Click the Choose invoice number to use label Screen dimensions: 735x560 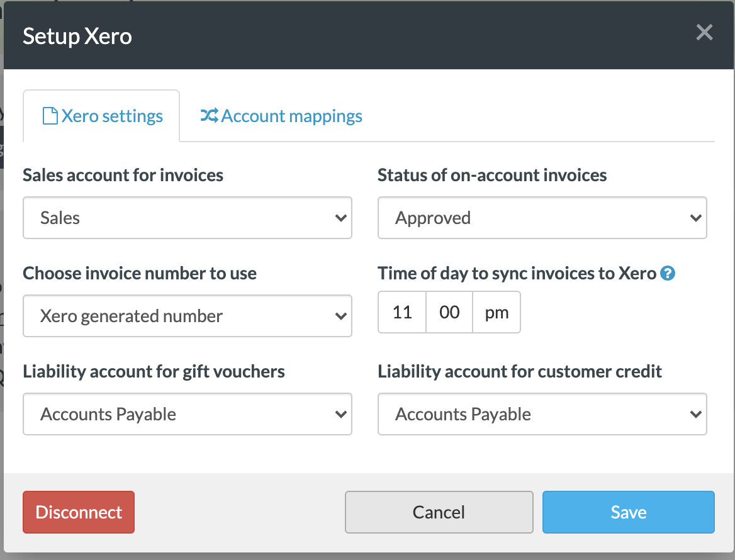pos(140,273)
